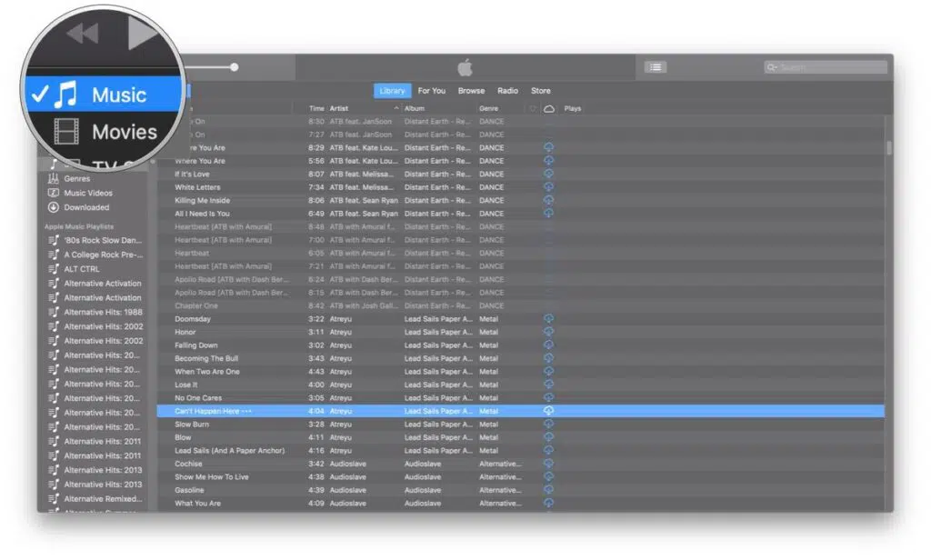Viewport: 931px width, 560px height.
Task: Click playlist icon next to ALT CTRL
Action: click(x=54, y=269)
